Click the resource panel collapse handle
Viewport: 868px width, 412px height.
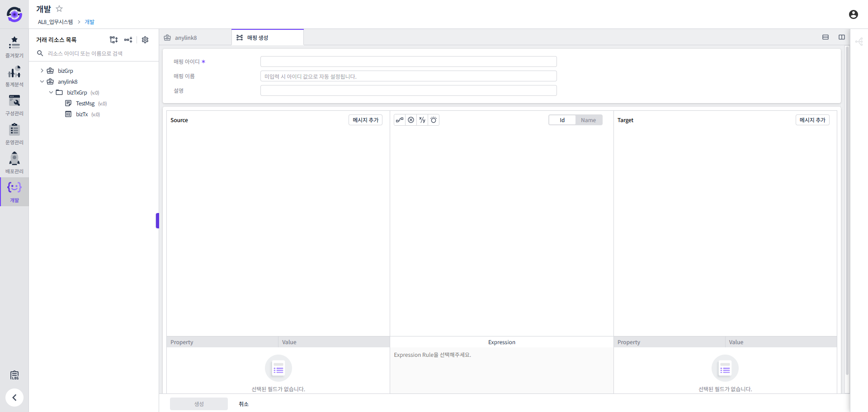coord(157,221)
